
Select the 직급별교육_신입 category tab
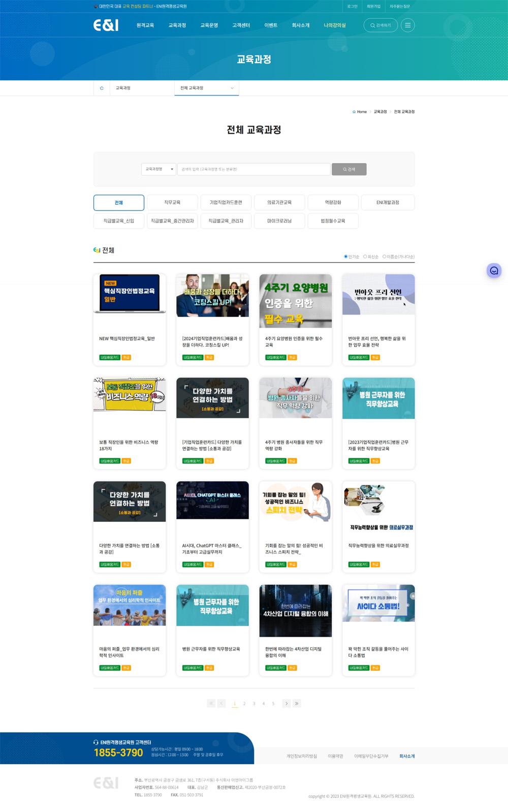point(119,221)
